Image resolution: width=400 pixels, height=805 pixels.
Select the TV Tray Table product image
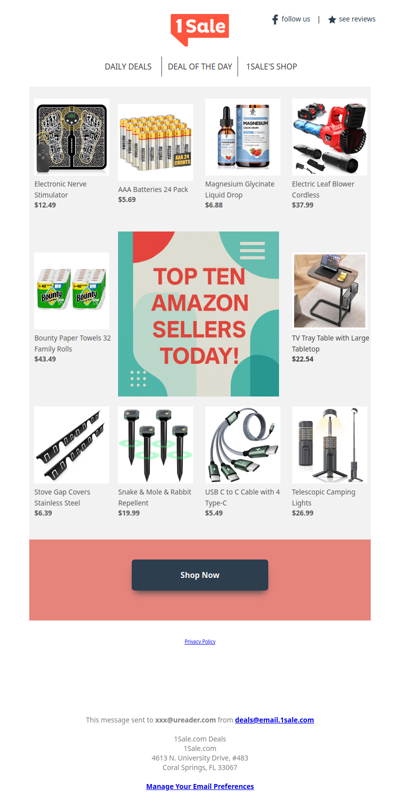[330, 291]
